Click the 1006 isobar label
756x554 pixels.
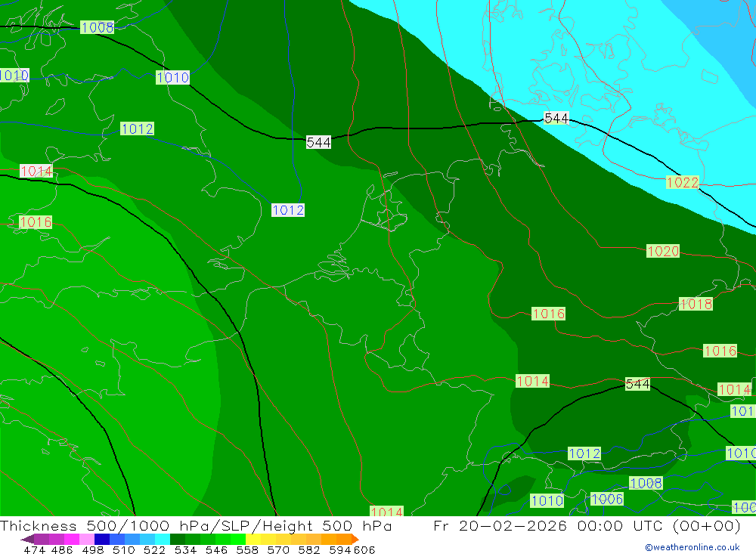point(607,499)
